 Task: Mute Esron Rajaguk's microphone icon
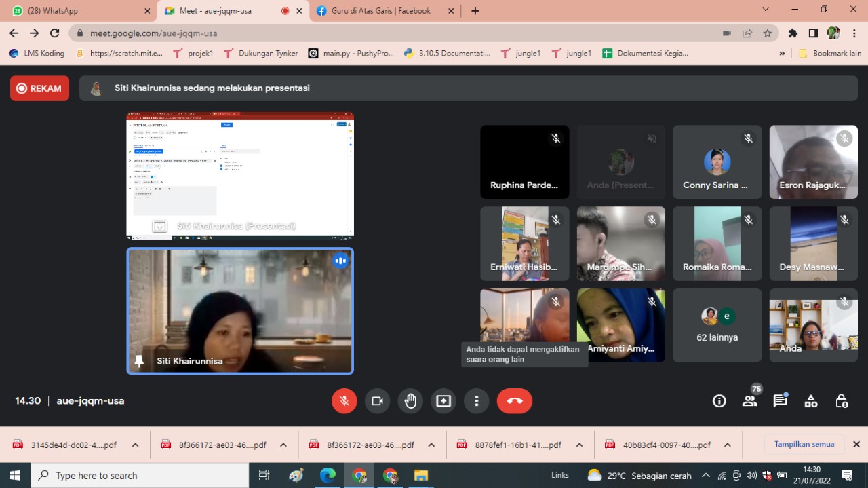tap(844, 138)
